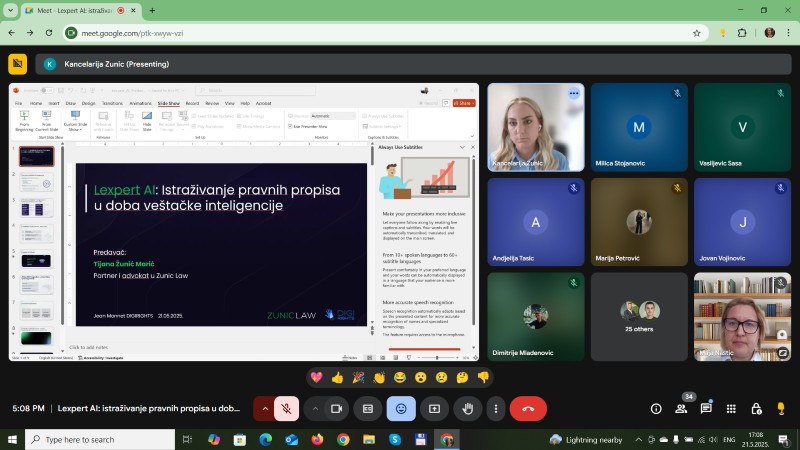800x450 pixels.
Task: Toggle Always Use Subtitles checkbox in ribbon
Action: [365, 116]
